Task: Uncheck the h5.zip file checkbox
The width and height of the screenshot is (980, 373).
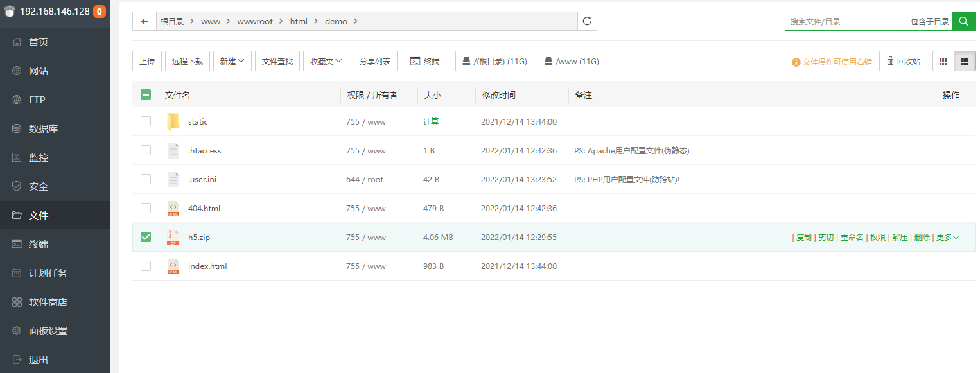Action: pos(146,237)
